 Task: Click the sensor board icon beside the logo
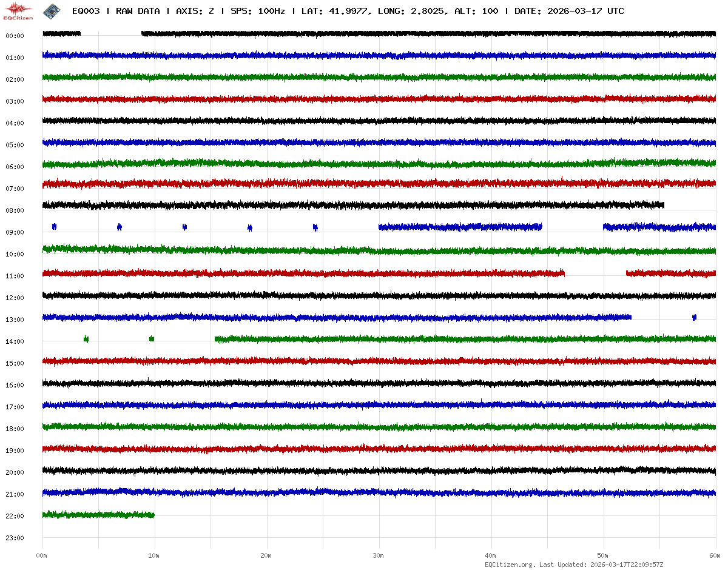52,10
